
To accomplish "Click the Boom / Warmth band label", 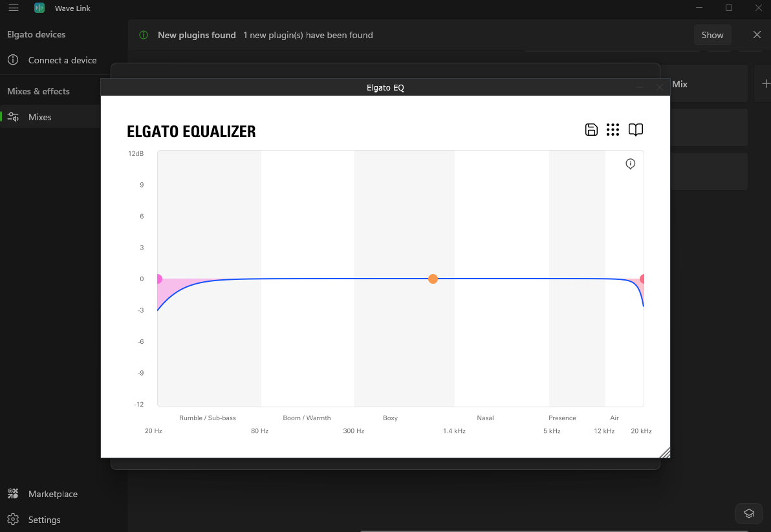I will (x=307, y=418).
